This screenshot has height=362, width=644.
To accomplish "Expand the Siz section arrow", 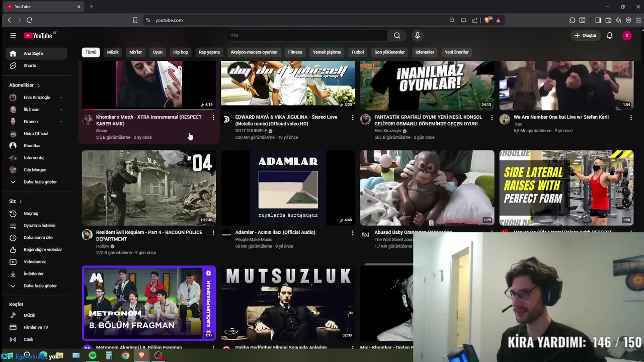I will click(20, 202).
